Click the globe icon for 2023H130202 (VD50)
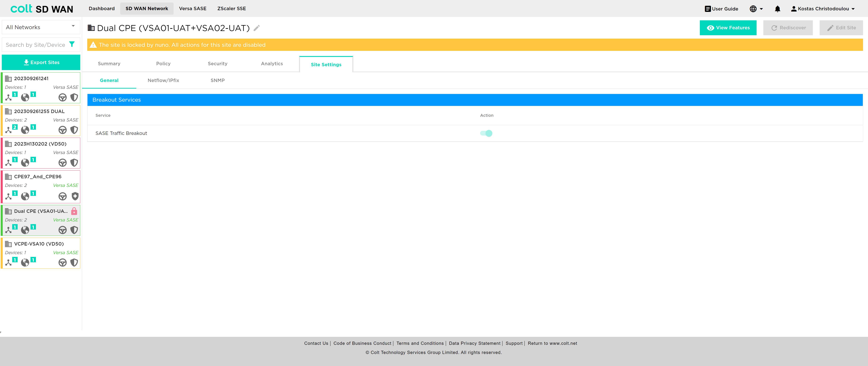This screenshot has width=868, height=366. click(25, 163)
